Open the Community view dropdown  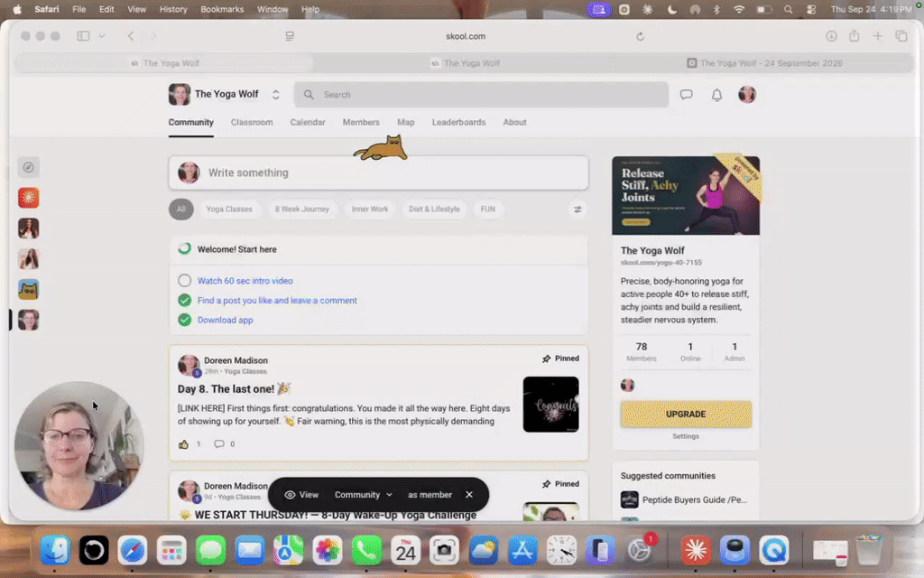click(363, 495)
